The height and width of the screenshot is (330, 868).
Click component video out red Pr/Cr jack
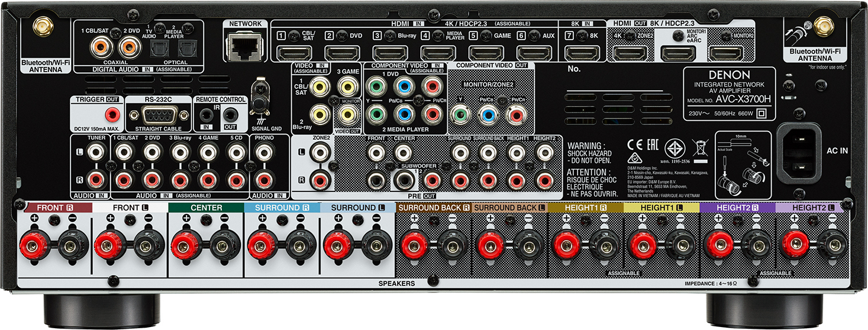coord(517,114)
